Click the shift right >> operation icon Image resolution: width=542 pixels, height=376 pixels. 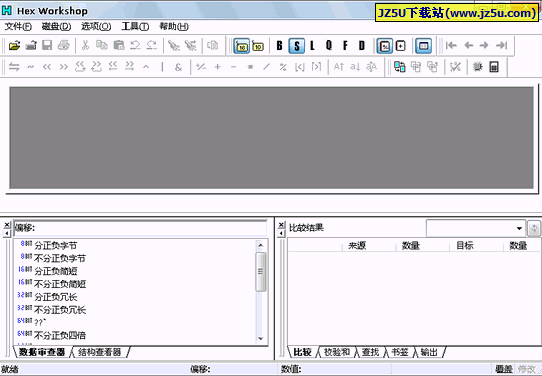(x=64, y=67)
